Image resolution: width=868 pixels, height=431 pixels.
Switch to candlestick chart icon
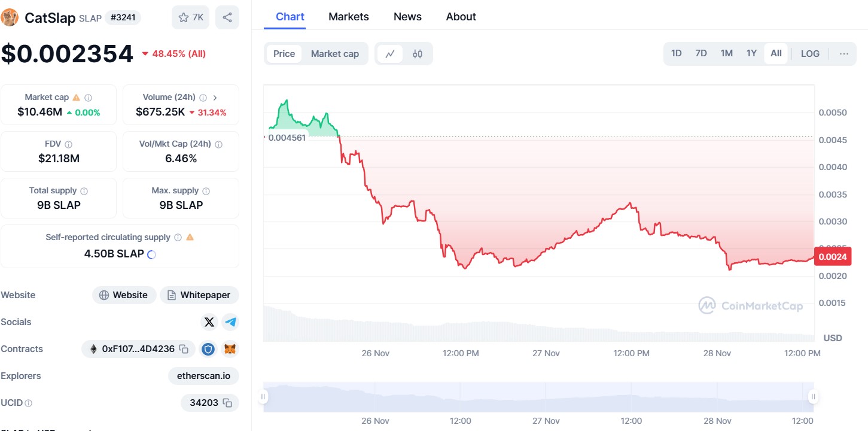418,54
